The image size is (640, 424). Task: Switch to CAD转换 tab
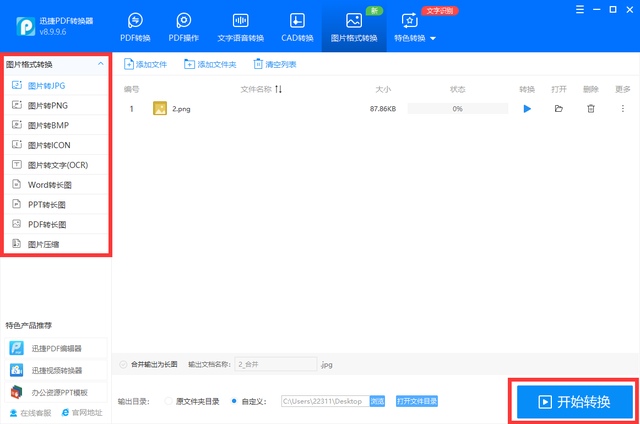(x=297, y=28)
